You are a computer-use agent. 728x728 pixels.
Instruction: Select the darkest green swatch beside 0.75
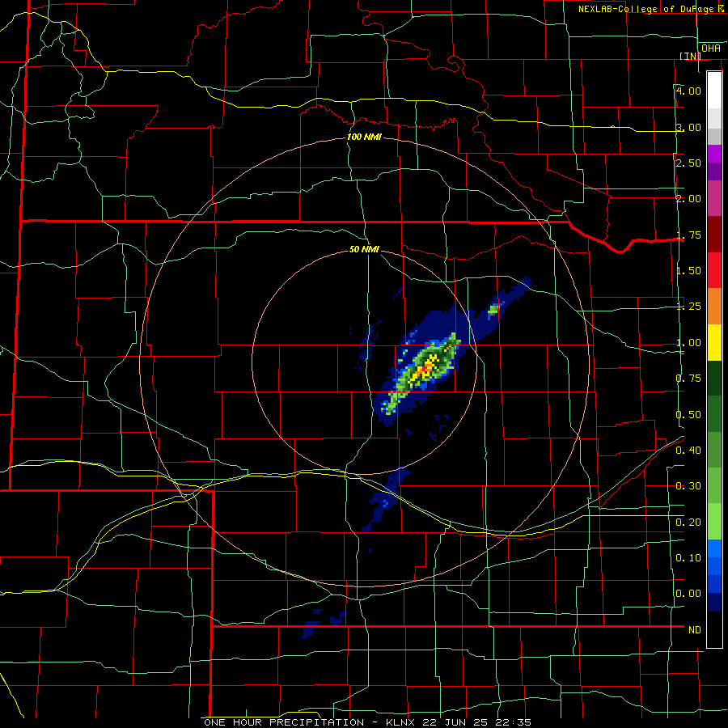tap(714, 378)
